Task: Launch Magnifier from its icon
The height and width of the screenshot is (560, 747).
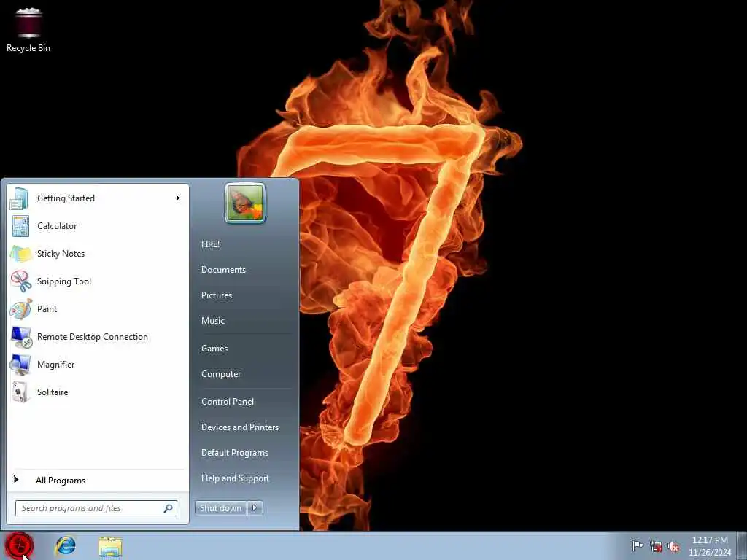Action: (20, 365)
